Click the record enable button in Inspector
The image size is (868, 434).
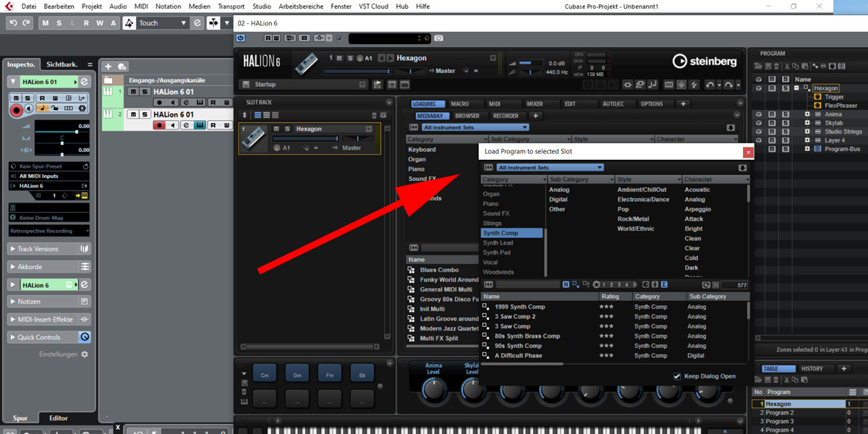pyautogui.click(x=17, y=109)
